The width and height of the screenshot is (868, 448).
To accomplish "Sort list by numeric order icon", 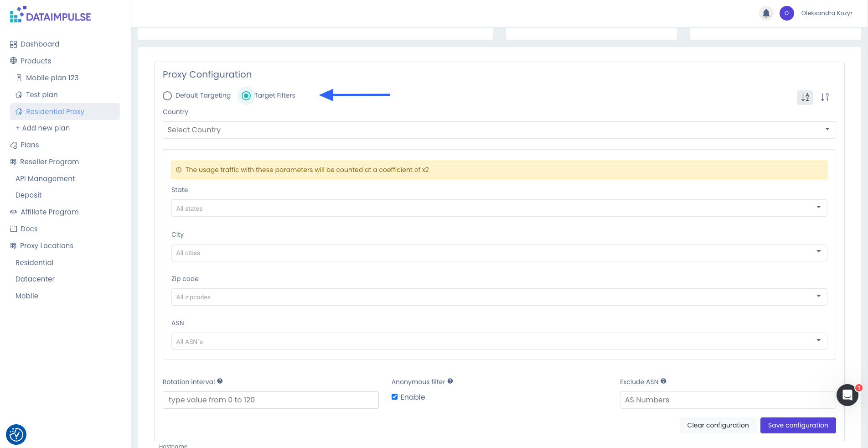I will (x=825, y=97).
